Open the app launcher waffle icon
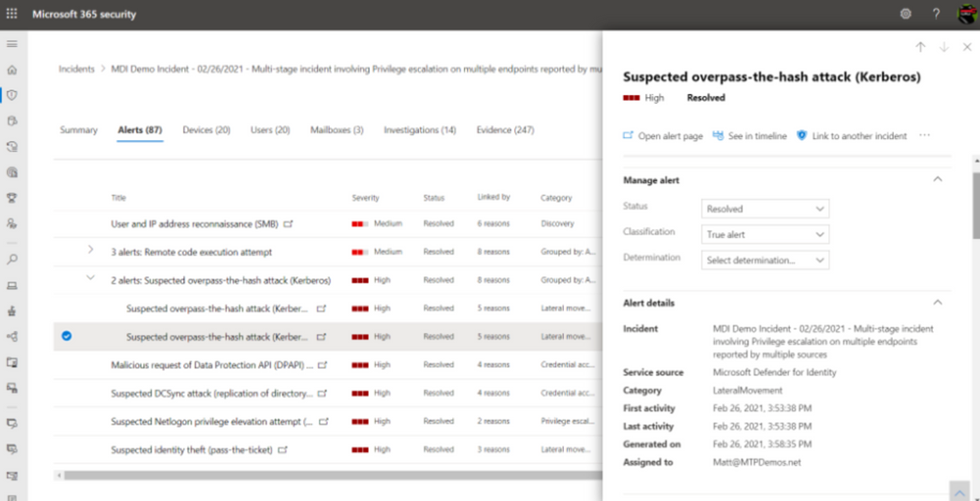 point(12,13)
